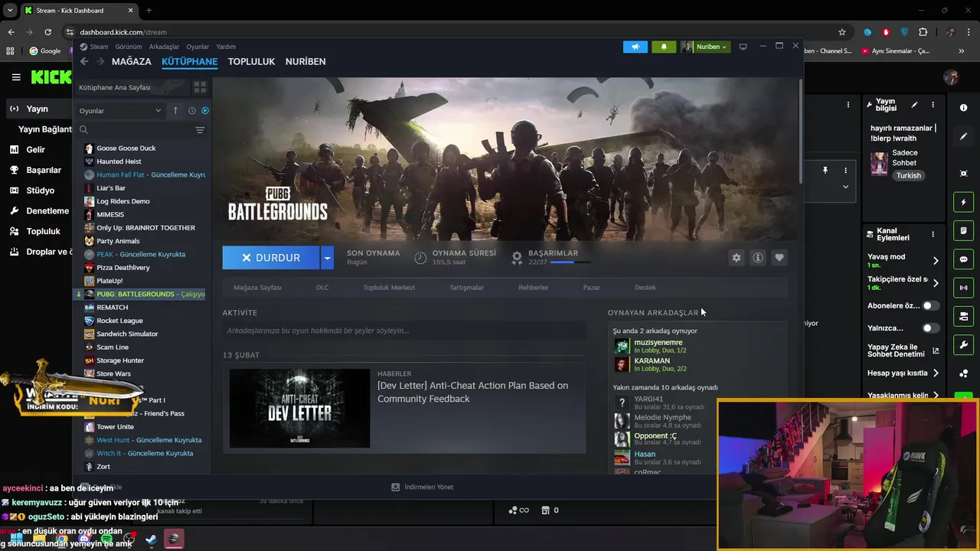Open Chrome extensions puzzle icon

pos(923,32)
